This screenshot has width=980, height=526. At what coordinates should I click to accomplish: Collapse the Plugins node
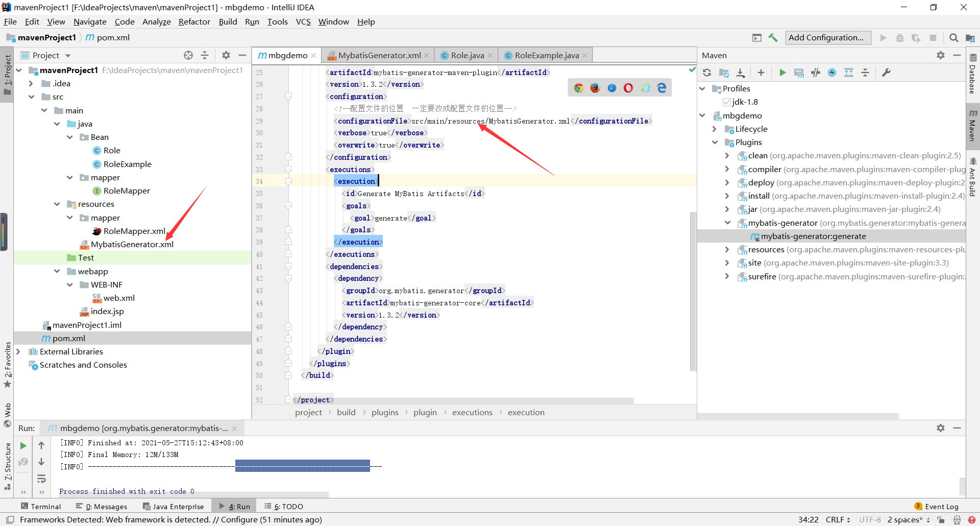point(715,142)
